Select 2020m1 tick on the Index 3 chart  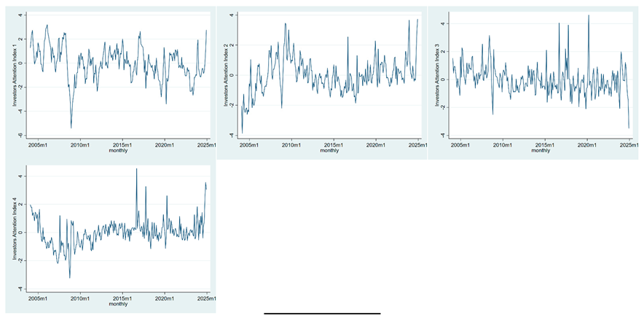[587, 144]
